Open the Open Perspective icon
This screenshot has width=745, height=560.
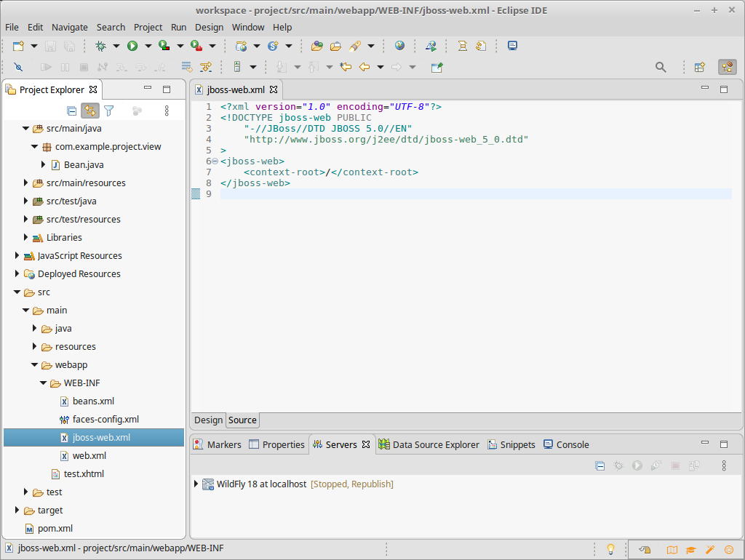[699, 67]
